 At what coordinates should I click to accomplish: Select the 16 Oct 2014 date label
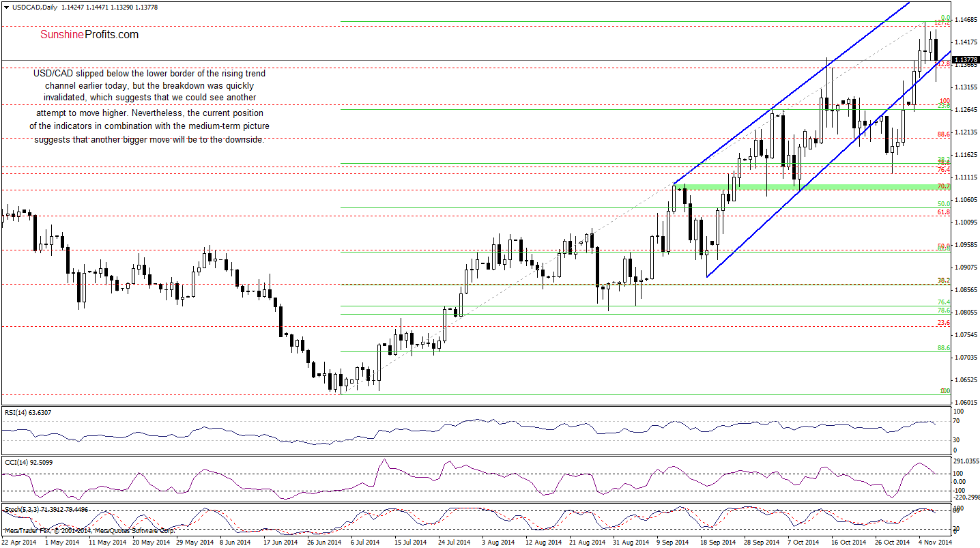click(848, 543)
